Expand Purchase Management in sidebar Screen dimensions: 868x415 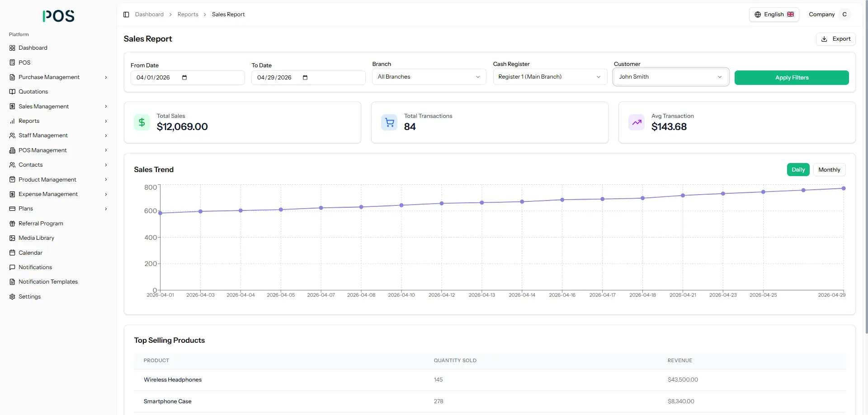(x=59, y=77)
